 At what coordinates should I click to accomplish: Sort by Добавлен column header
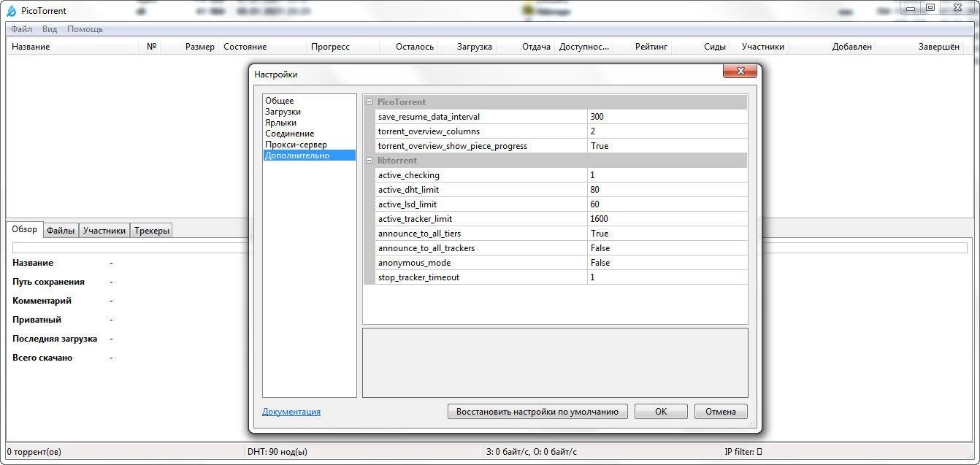(x=832, y=47)
